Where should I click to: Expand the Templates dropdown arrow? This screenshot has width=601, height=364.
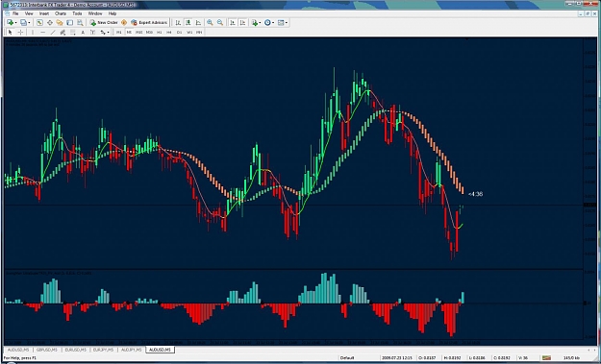pos(287,23)
